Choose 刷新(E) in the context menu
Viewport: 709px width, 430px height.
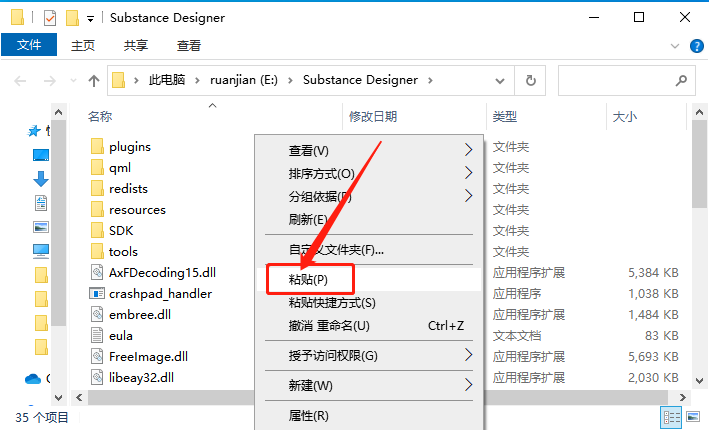point(369,219)
